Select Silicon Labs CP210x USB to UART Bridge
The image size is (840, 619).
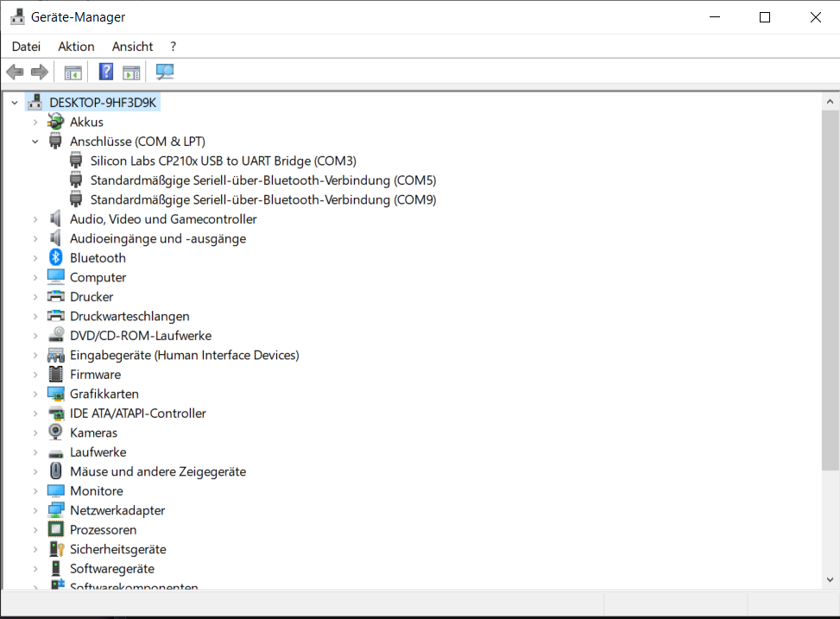223,161
